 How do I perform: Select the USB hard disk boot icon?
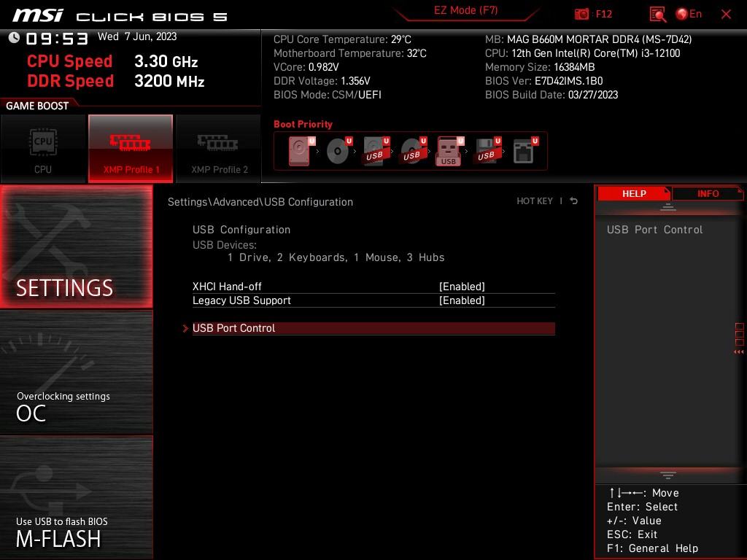click(x=376, y=151)
